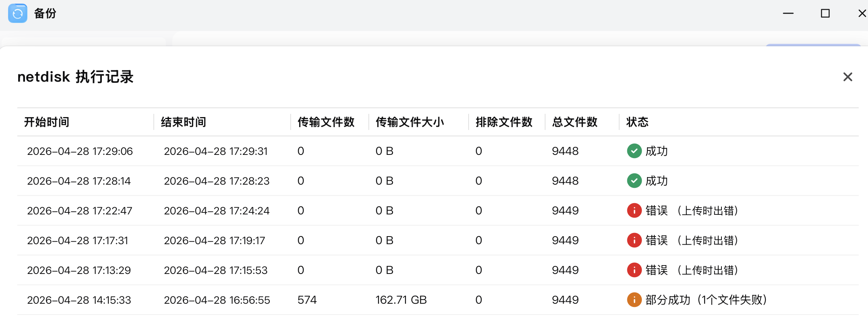Maximize the Backup window
Viewport: 868px width, 317px height.
pos(825,13)
